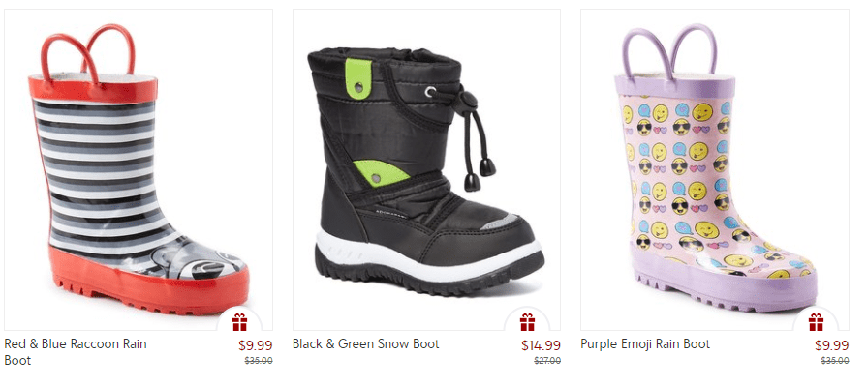Viewport: 868px width, 387px height.
Task: Open the black snow boot product image
Action: pos(426,169)
